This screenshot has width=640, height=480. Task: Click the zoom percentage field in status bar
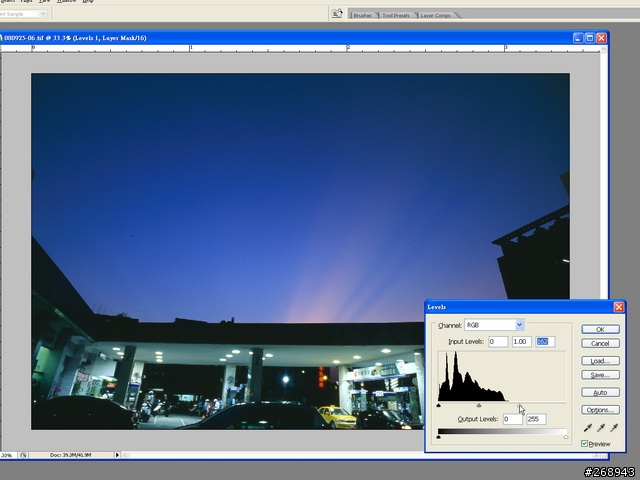click(x=8, y=455)
